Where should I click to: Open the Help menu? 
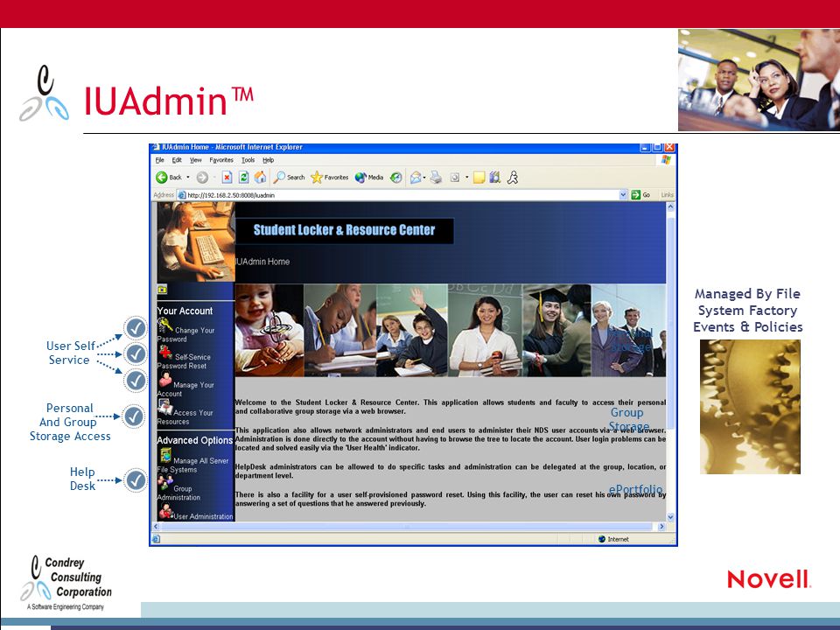pyautogui.click(x=269, y=160)
